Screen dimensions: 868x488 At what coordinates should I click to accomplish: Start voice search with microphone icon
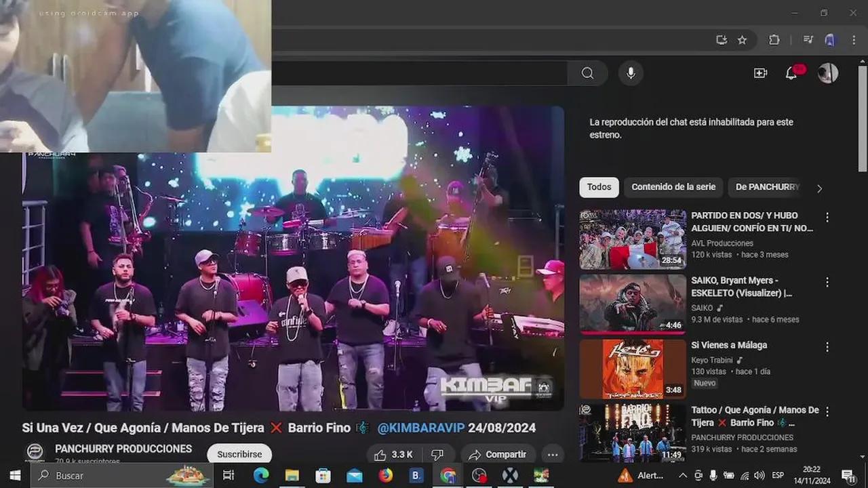pyautogui.click(x=631, y=73)
